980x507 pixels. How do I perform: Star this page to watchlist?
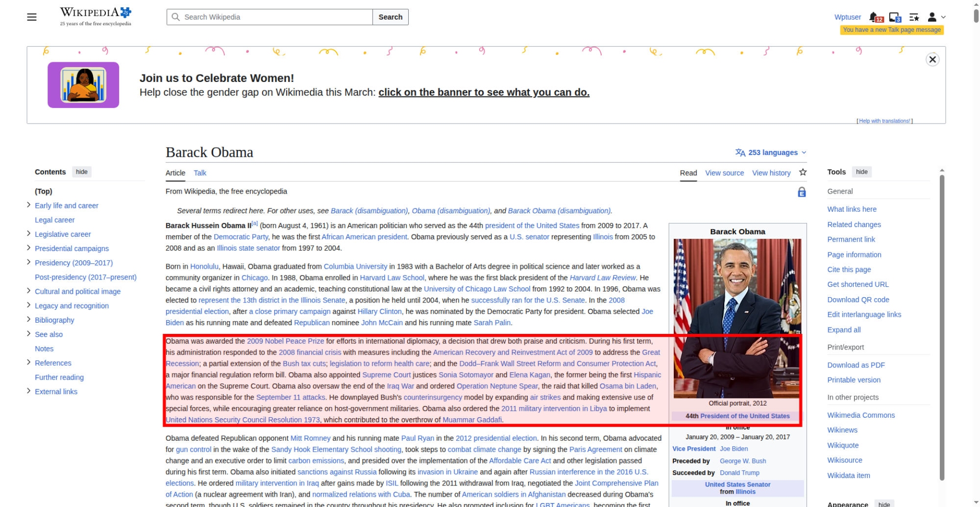tap(803, 172)
